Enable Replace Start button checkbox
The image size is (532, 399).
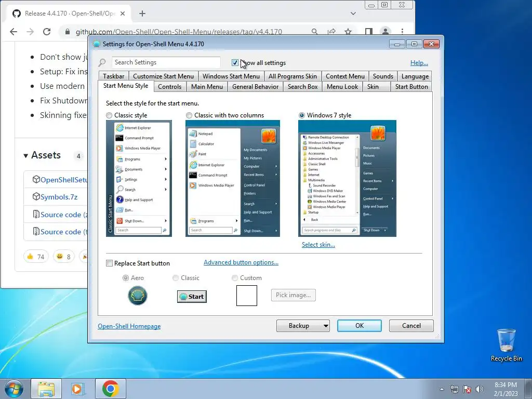coord(109,263)
